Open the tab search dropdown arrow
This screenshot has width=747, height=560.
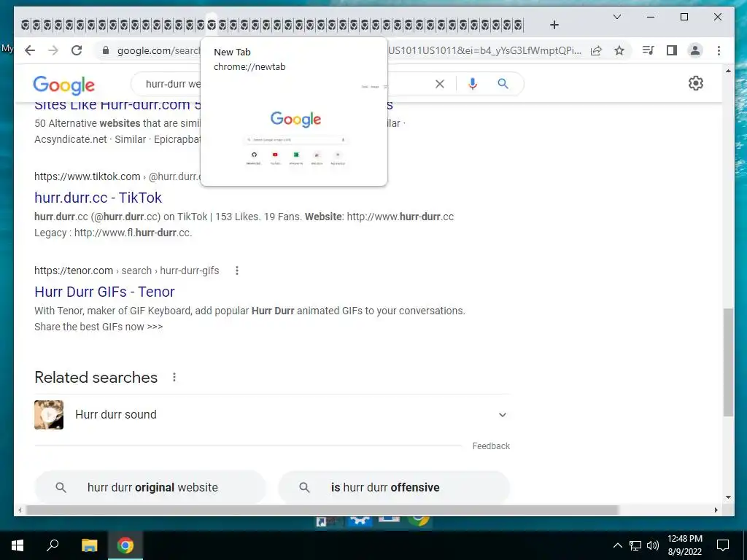[x=617, y=17]
